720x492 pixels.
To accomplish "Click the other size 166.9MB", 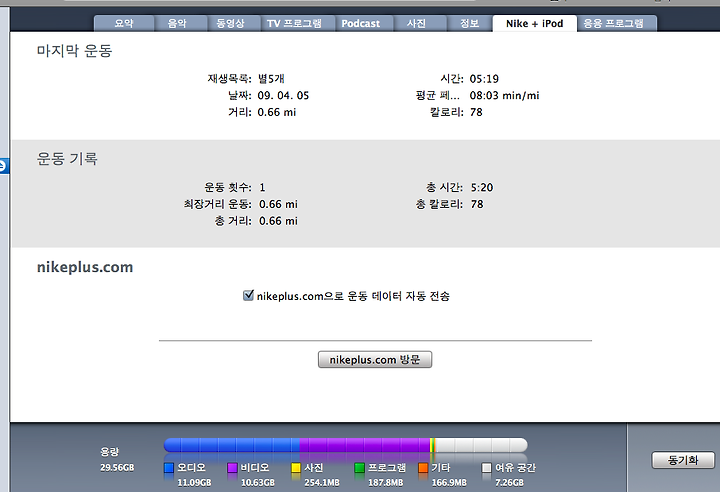I will point(449,483).
